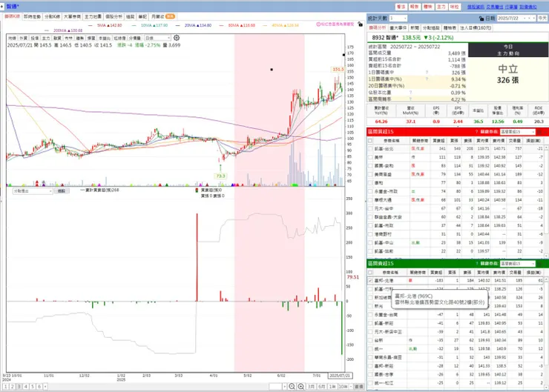
Task: Toggle the select-all checkbox in the 區間買超15 table
Action: coord(370,141)
